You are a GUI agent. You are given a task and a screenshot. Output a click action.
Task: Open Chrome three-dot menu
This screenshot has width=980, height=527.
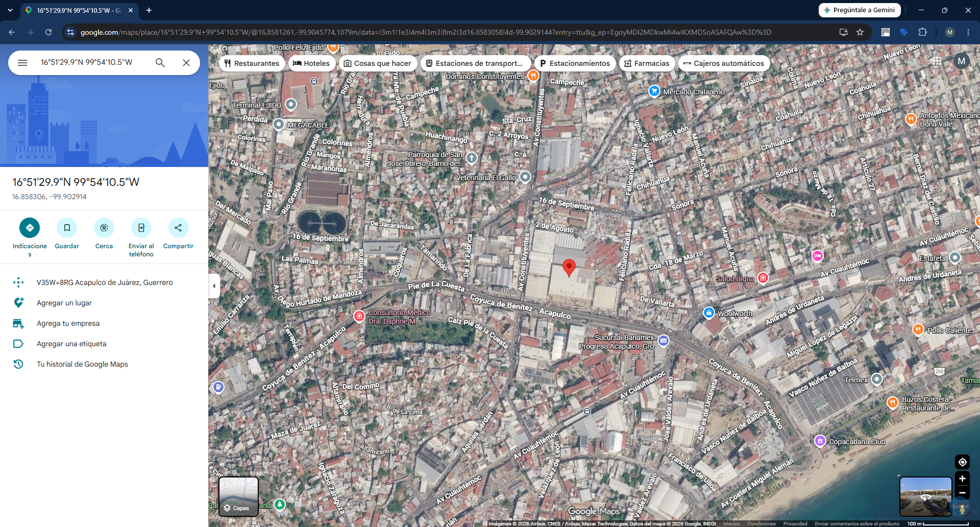pyautogui.click(x=968, y=32)
